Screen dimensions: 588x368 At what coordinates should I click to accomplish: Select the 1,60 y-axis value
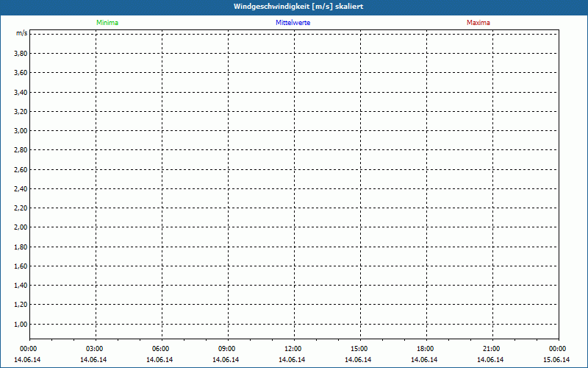click(21, 266)
